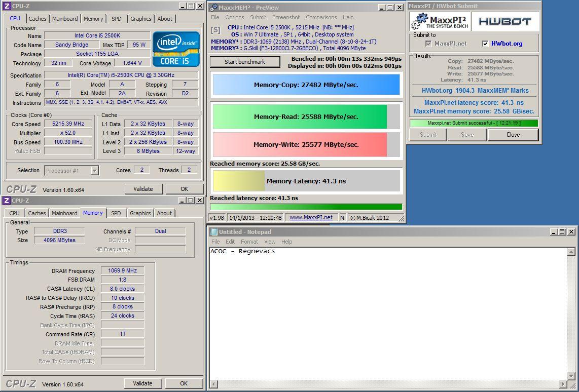Click the HWbot.org 1904.3 MaxxMEM² Marks text
Image resolution: width=579 pixels, height=392 pixels.
[x=475, y=90]
